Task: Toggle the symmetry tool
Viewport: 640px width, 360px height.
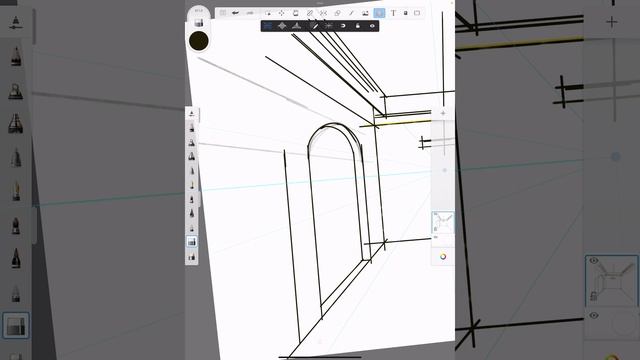Action: pyautogui.click(x=323, y=13)
